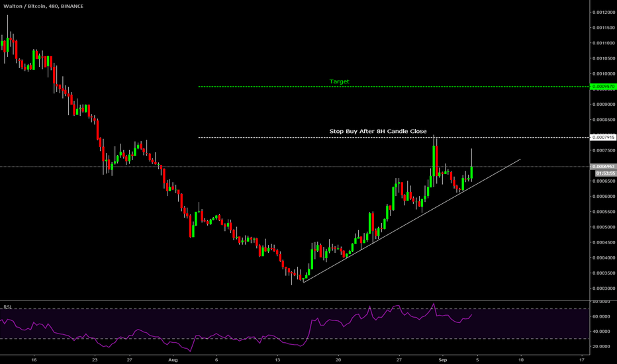The width and height of the screenshot is (617, 364).
Task: Click the 0.0006000 price axis label
Action: point(604,197)
